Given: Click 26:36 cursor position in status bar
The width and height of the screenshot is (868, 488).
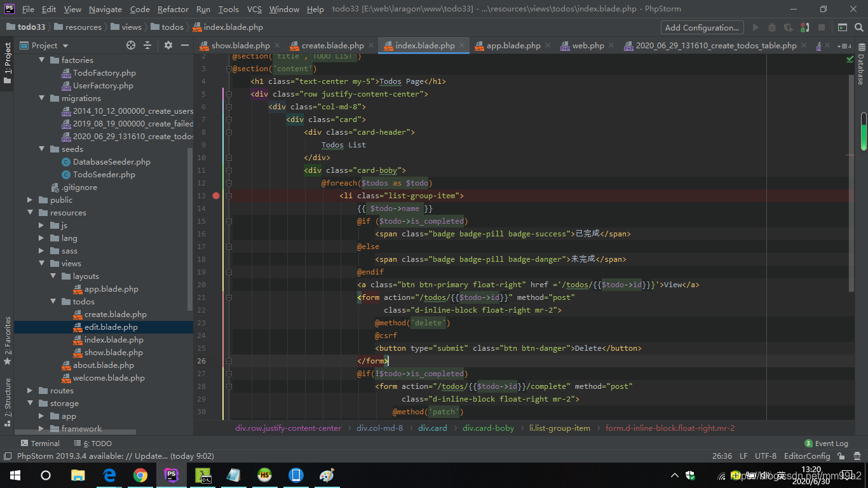Looking at the screenshot, I should click(x=722, y=456).
